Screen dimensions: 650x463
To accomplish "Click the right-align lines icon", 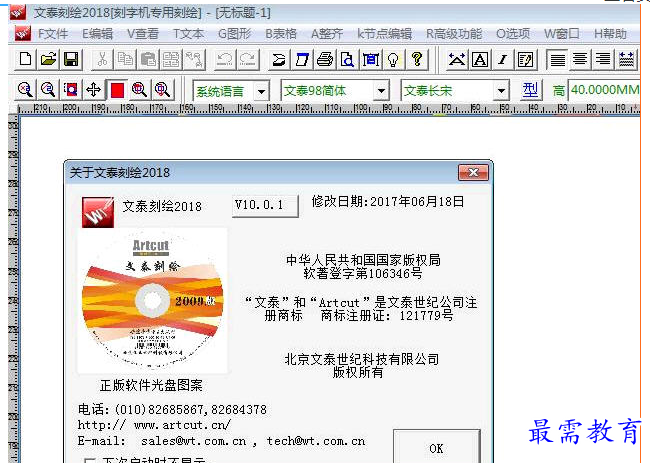I will [603, 59].
